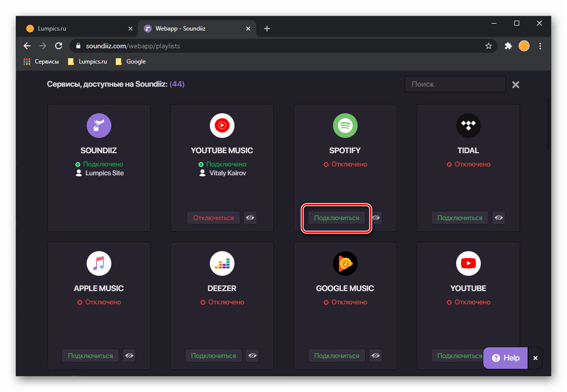This screenshot has width=567, height=392.
Task: Click the SOUNDIIZ card title
Action: [x=99, y=150]
